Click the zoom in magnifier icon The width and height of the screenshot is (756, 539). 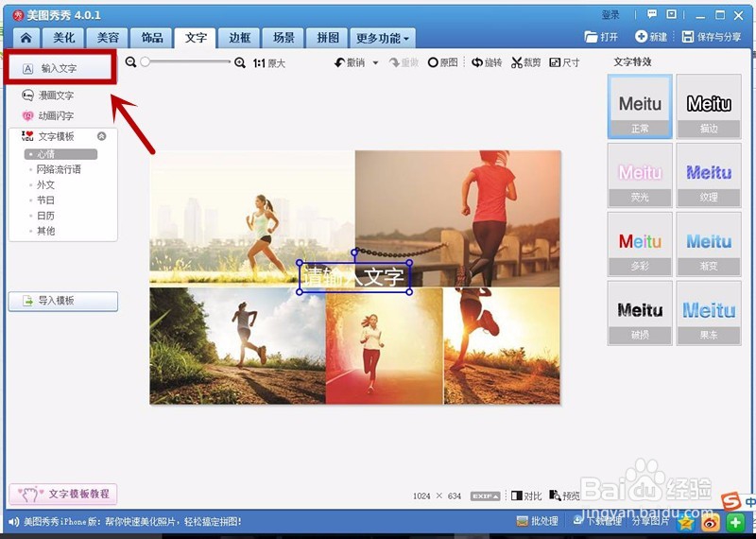(240, 62)
